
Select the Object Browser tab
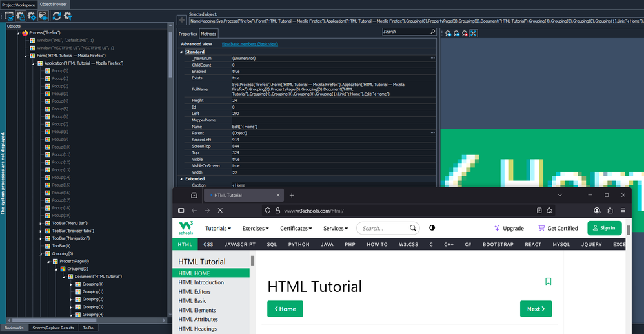(x=54, y=5)
